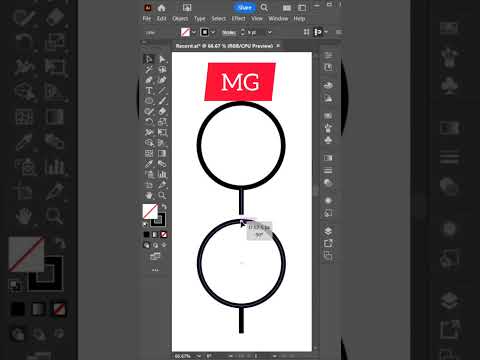Open Edit Toolbar three dots
Image resolution: width=480 pixels, height=360 pixels.
coord(155,270)
